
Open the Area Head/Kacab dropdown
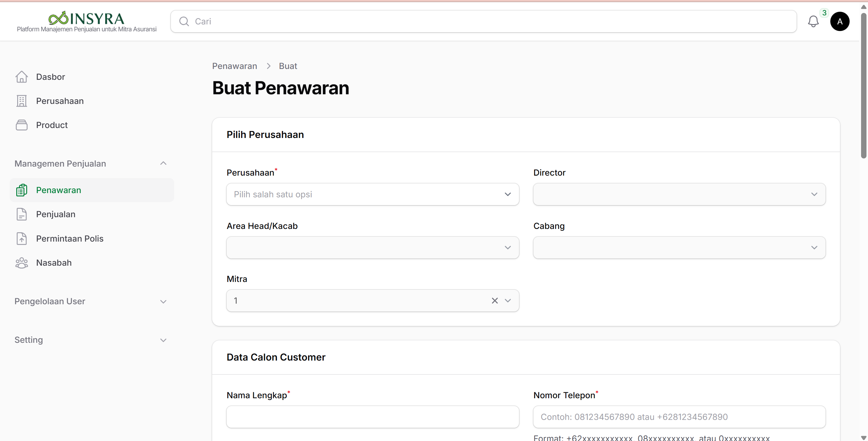click(x=373, y=248)
